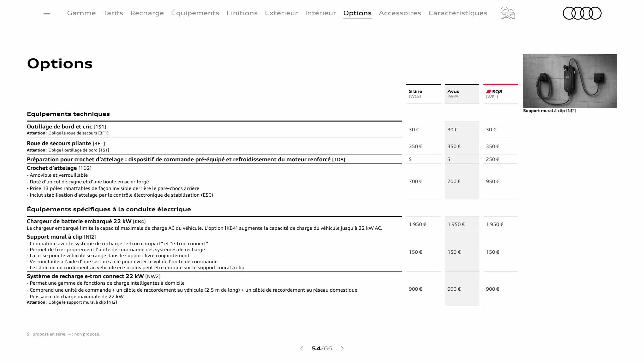Image resolution: width=644 pixels, height=362 pixels.
Task: Go to previous page arrow
Action: (301, 348)
